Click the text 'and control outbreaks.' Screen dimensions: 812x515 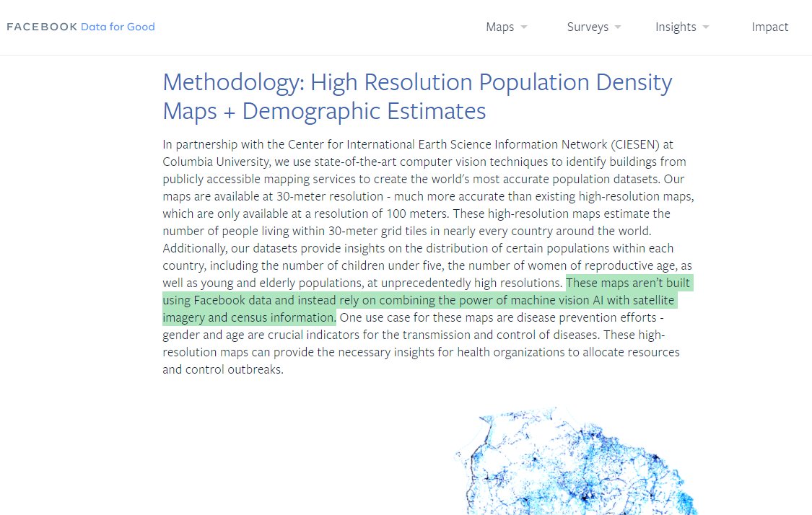[x=223, y=369]
